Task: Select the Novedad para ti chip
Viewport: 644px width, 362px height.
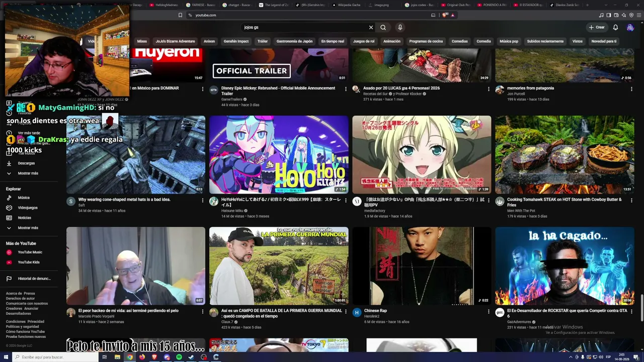Action: point(604,41)
